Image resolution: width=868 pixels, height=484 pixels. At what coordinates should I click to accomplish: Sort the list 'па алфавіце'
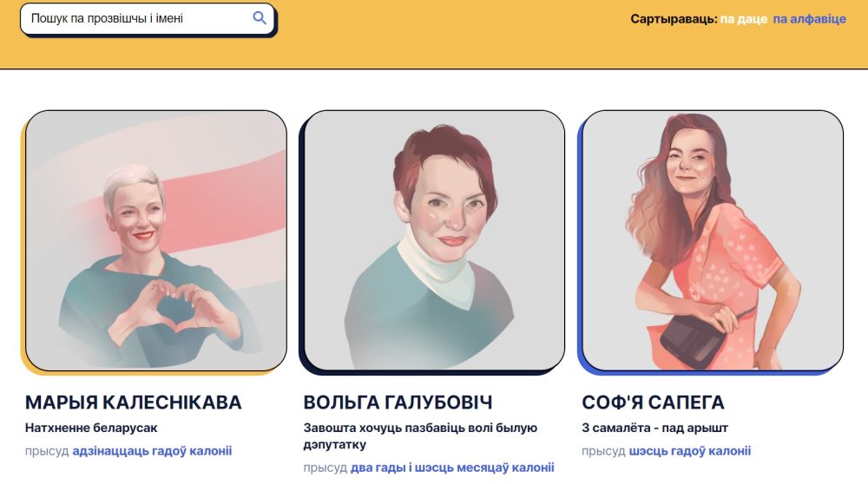[809, 19]
